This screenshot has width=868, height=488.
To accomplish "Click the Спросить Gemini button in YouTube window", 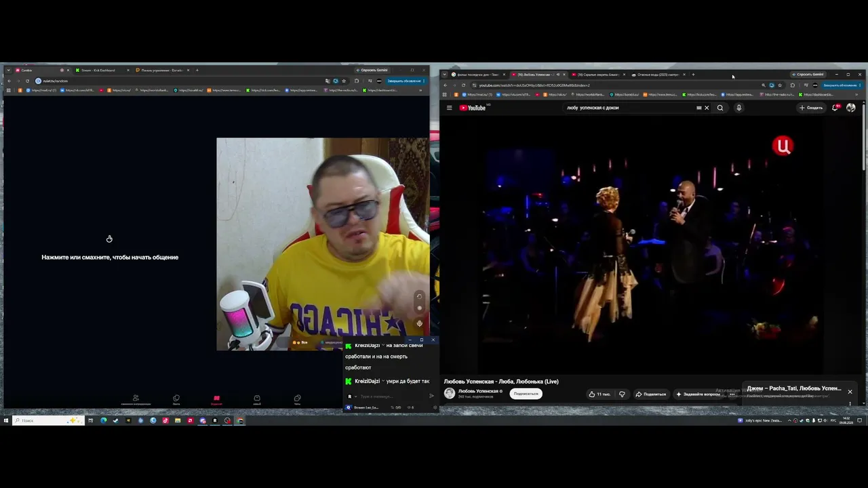I will pos(808,75).
